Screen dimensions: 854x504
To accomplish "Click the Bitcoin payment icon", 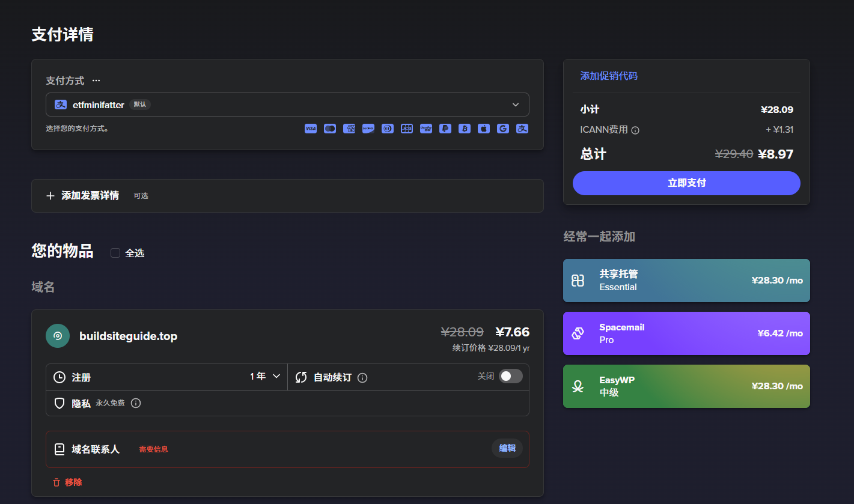I will pos(465,129).
